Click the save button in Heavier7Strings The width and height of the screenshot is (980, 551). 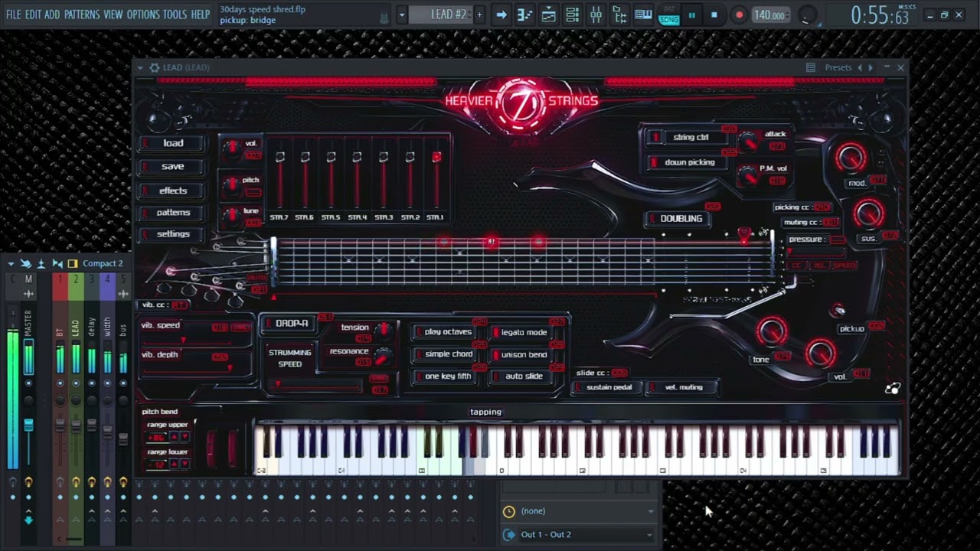point(173,166)
